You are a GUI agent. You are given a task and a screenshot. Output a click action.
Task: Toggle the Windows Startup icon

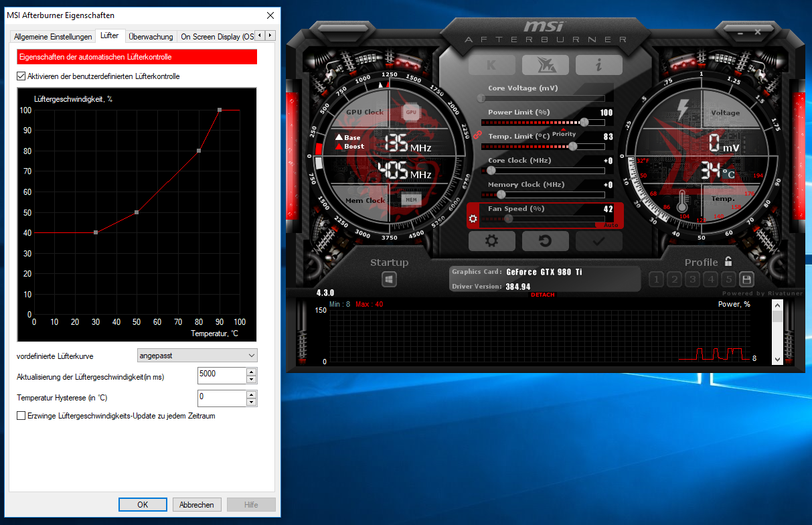[x=389, y=279]
